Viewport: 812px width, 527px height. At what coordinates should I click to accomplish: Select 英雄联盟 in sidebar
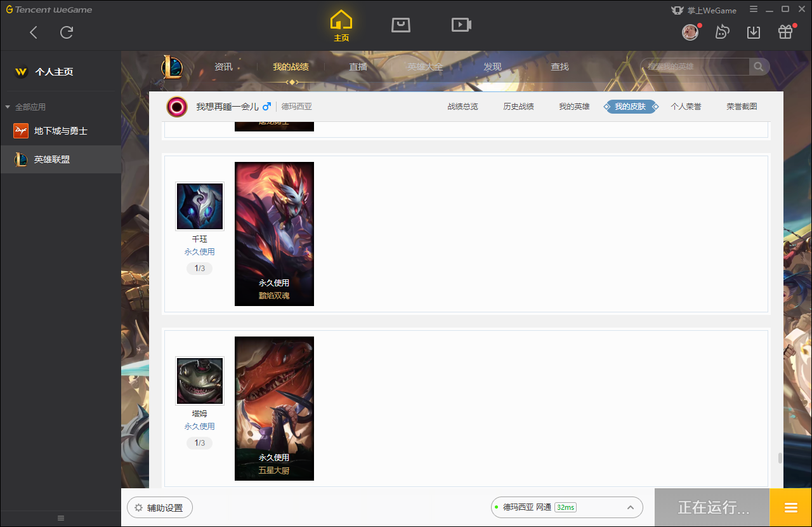click(60, 159)
